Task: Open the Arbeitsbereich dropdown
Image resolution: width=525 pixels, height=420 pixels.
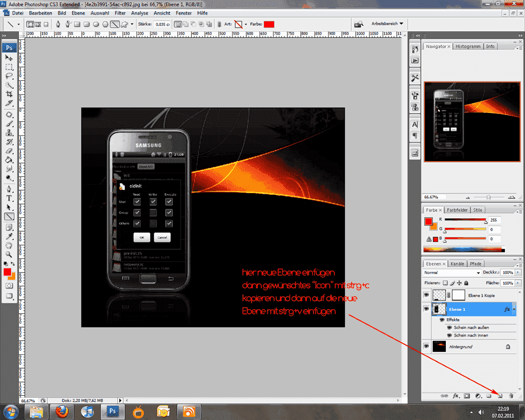Action: tap(387, 24)
